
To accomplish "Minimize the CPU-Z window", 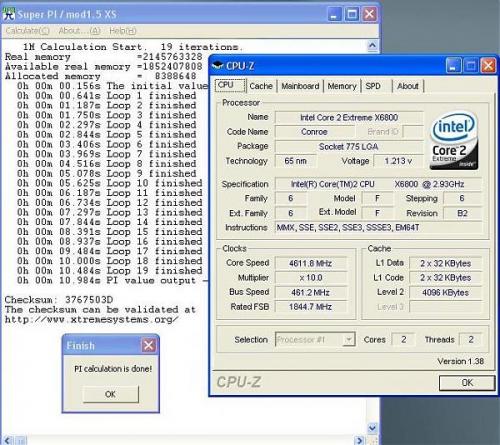I will tap(453, 65).
